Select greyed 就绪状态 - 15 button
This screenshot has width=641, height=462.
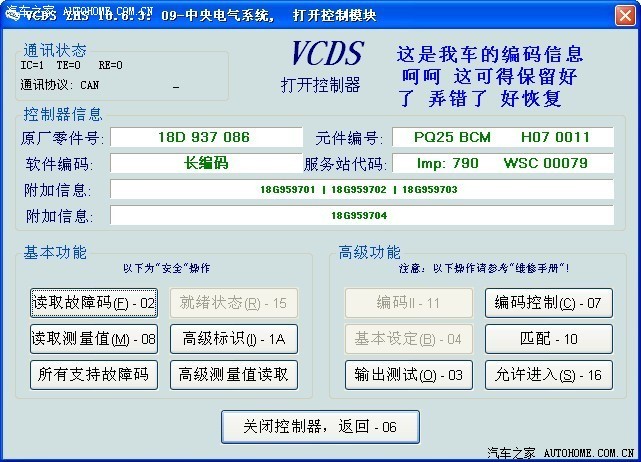(x=234, y=303)
